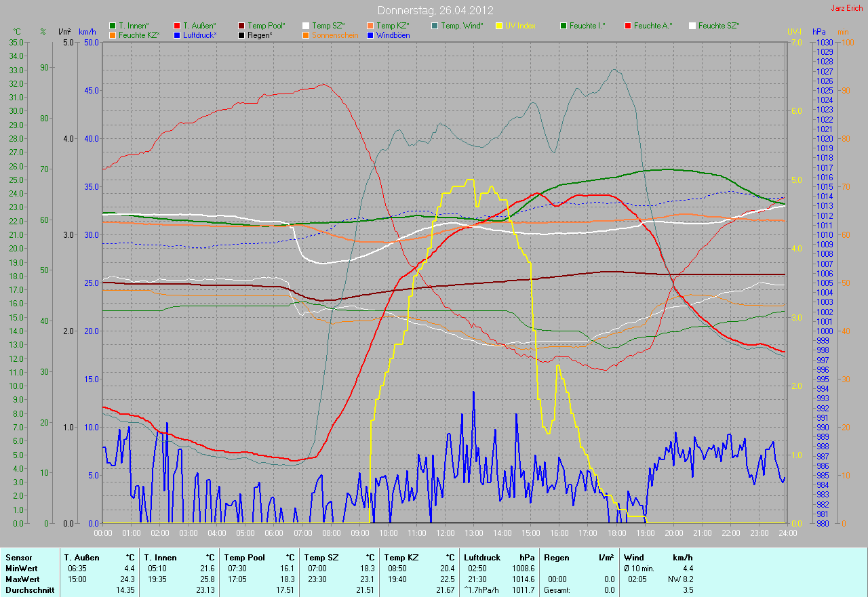Click T. Außen maximum value 24.3

pos(127,579)
